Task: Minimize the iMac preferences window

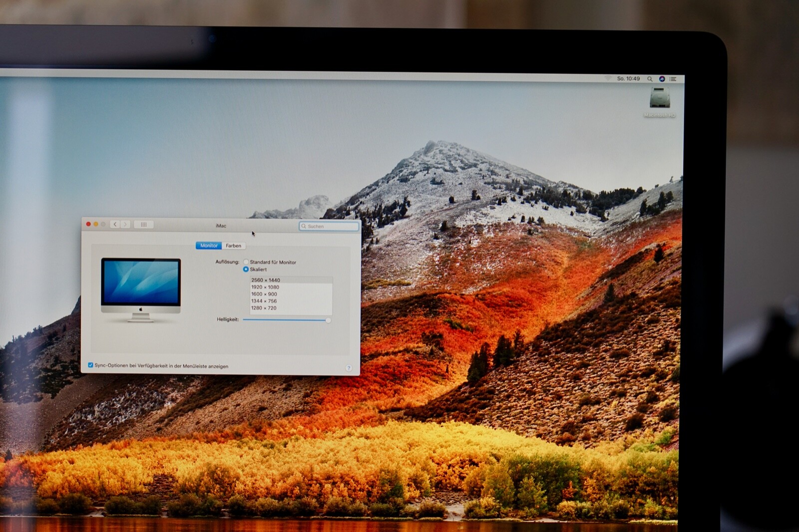Action: click(x=96, y=224)
